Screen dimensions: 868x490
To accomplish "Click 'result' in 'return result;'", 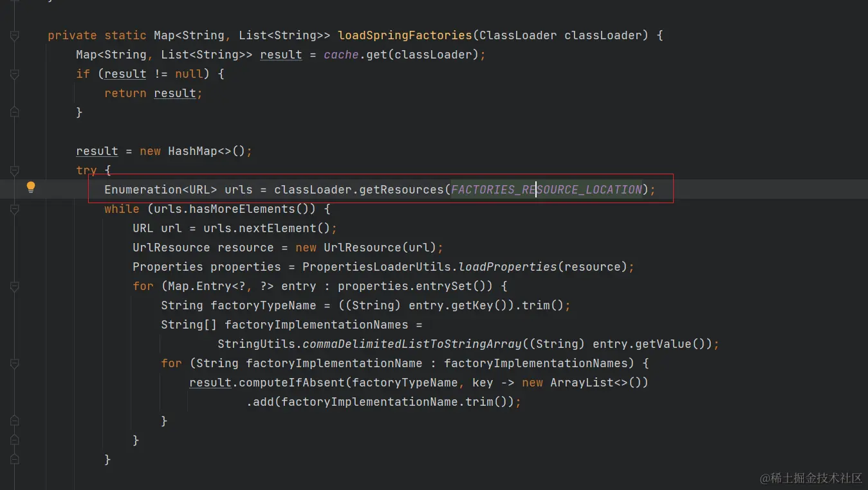I will (x=175, y=93).
